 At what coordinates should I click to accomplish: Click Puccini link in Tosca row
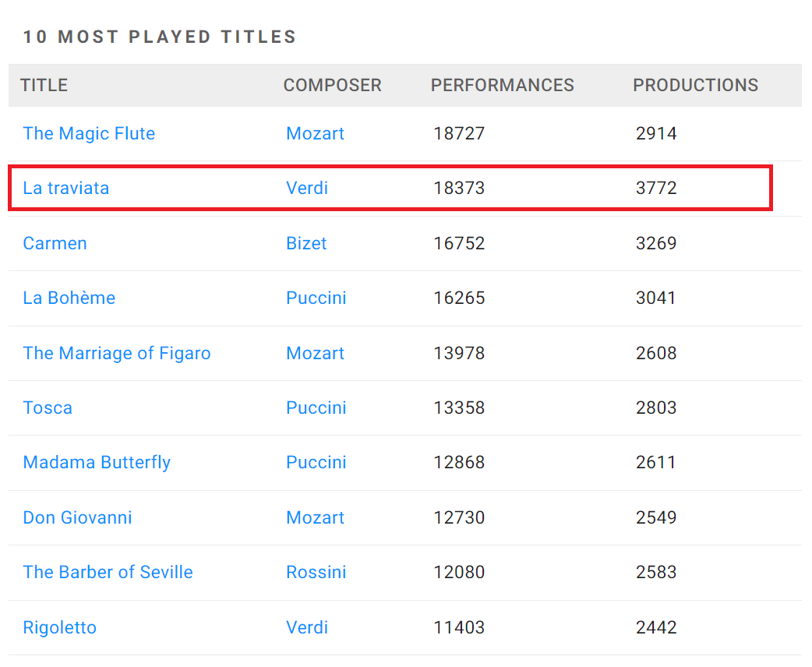click(x=316, y=408)
